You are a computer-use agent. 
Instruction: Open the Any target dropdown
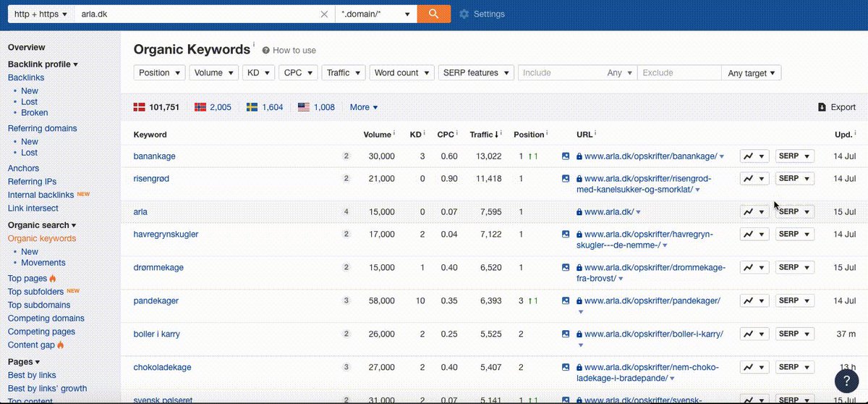click(x=751, y=72)
